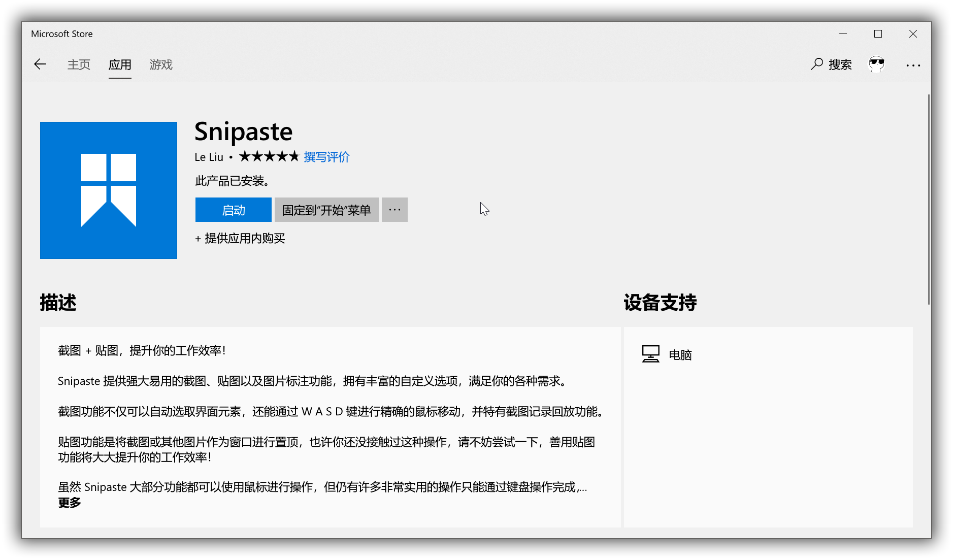Select the 应用 tab
953x560 pixels.
120,64
